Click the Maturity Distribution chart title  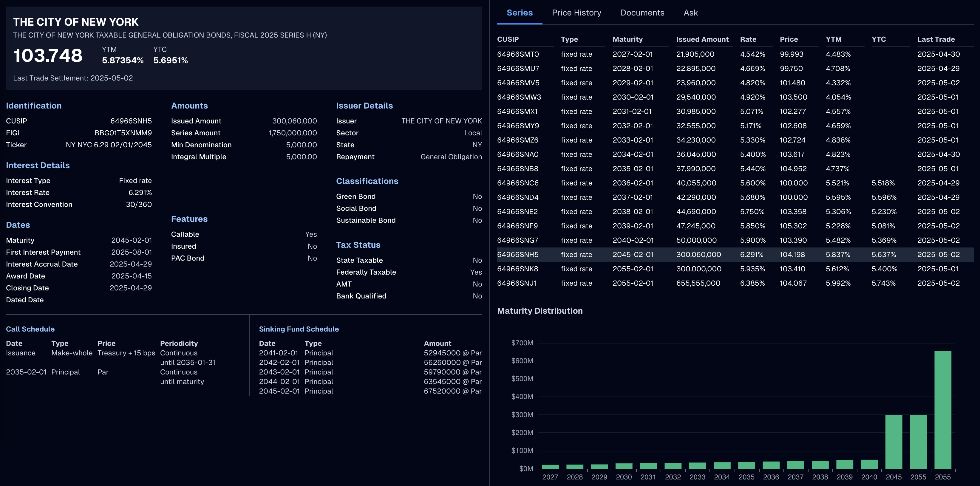pyautogui.click(x=540, y=311)
